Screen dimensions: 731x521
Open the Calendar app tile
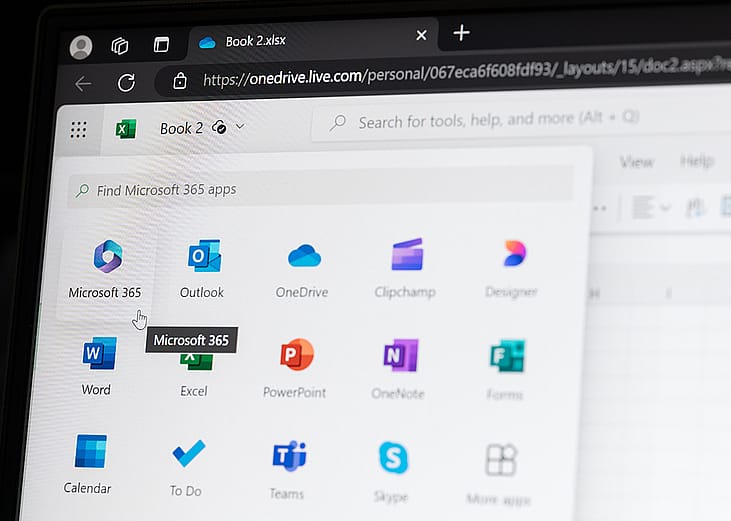[x=89, y=464]
